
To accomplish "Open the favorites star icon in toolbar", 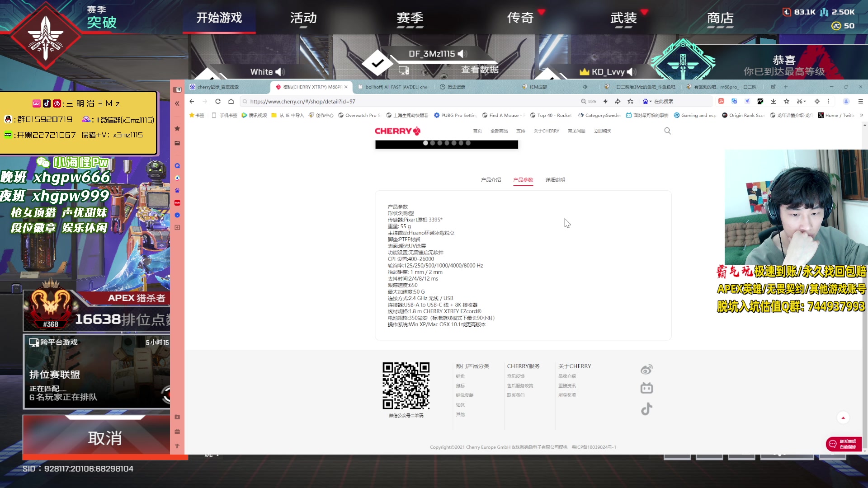I will (787, 101).
